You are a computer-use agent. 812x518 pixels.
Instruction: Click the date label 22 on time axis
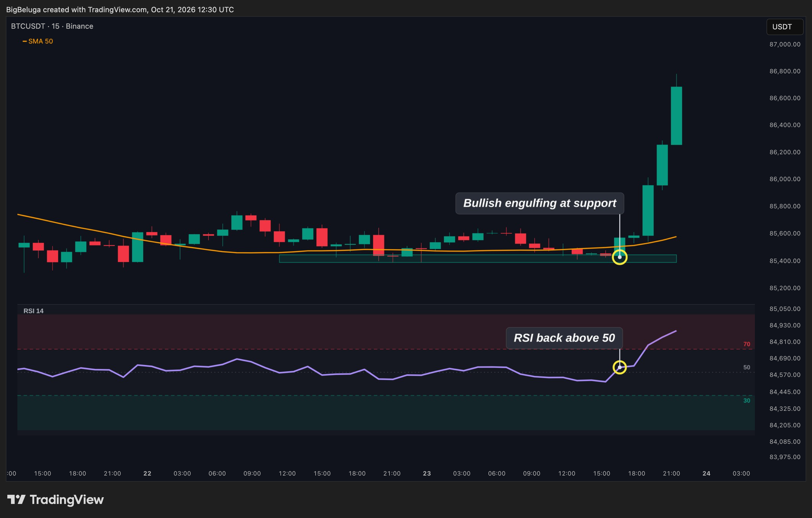click(x=147, y=473)
